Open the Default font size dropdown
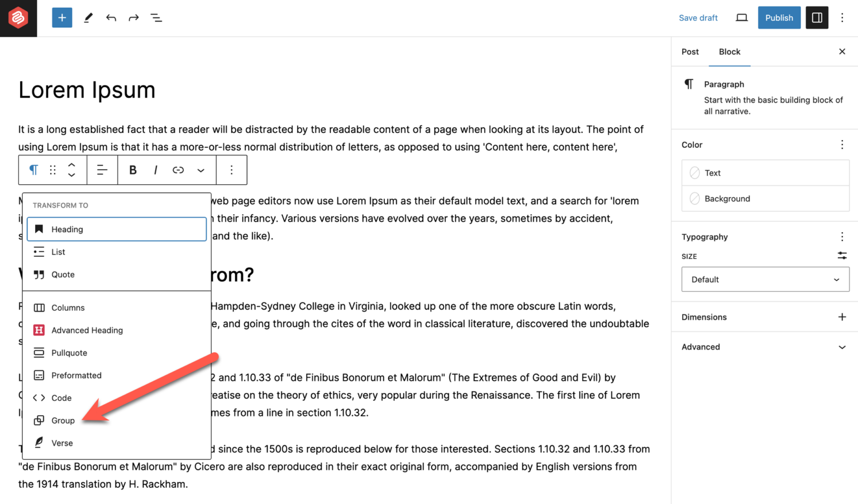Screen dimensions: 858x504 point(765,279)
